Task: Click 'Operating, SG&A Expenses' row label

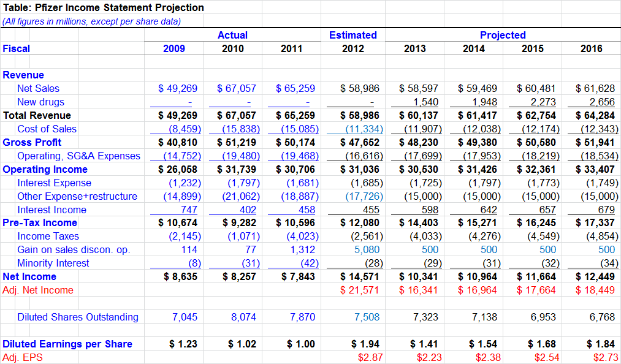Action: [x=78, y=156]
